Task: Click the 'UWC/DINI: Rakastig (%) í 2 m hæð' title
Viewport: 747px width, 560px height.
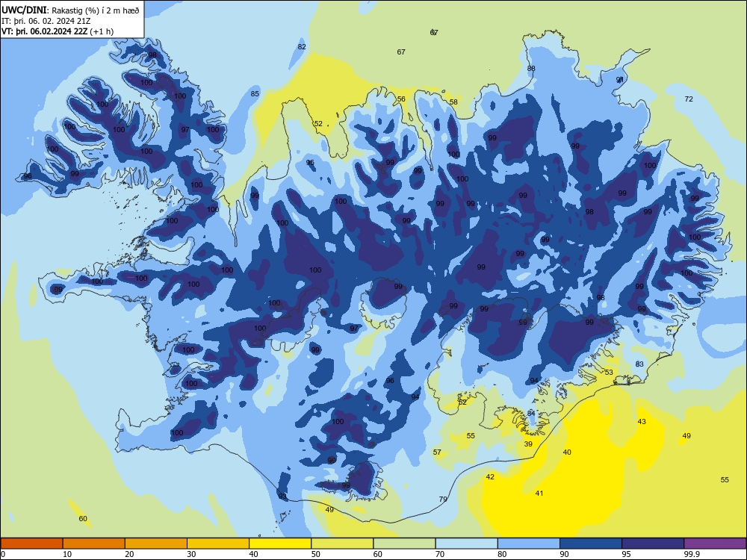Action: (70, 10)
